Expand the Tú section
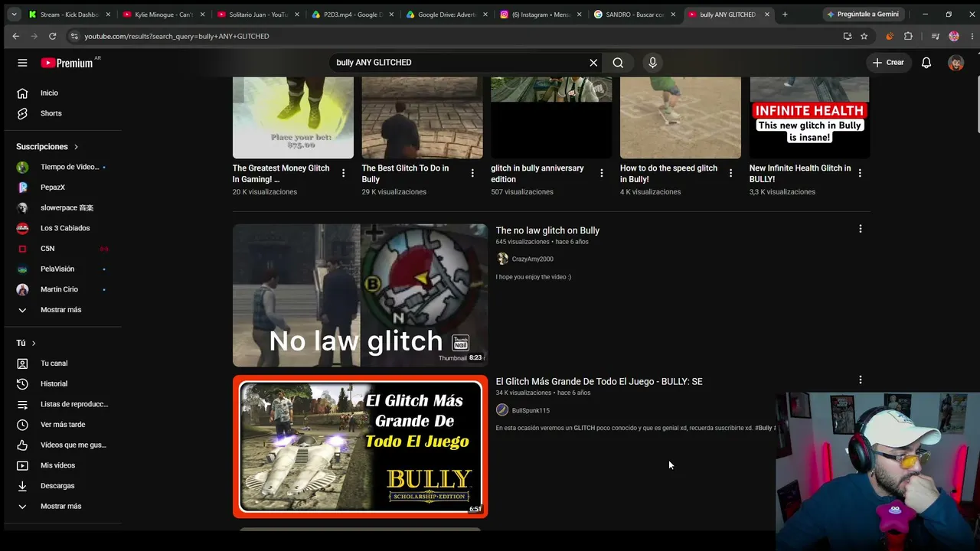980x551 pixels. tap(26, 343)
